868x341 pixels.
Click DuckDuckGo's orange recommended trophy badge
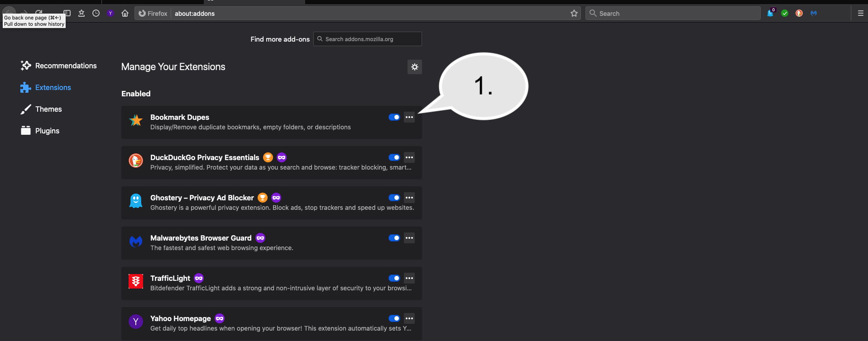(x=268, y=157)
